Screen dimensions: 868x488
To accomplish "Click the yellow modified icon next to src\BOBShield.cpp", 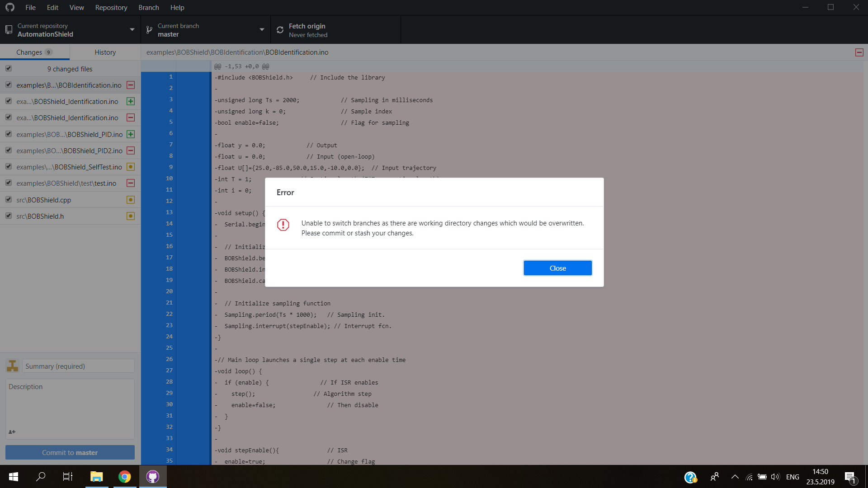I will point(131,199).
